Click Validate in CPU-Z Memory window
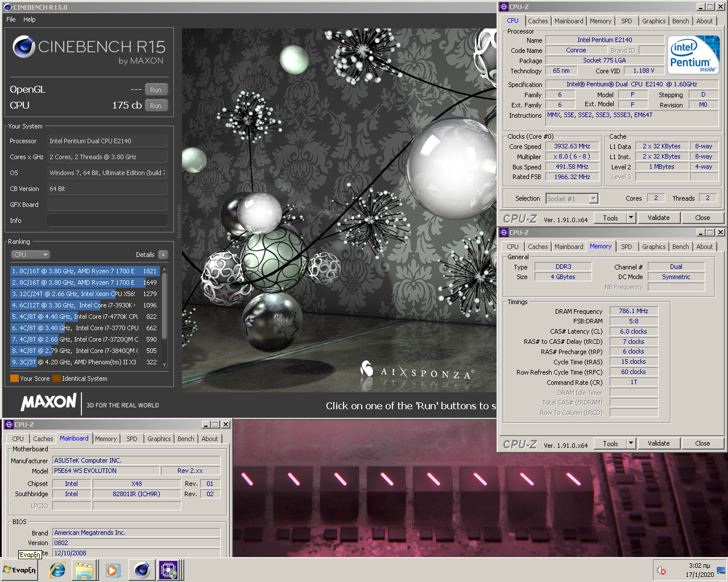 pos(659,443)
